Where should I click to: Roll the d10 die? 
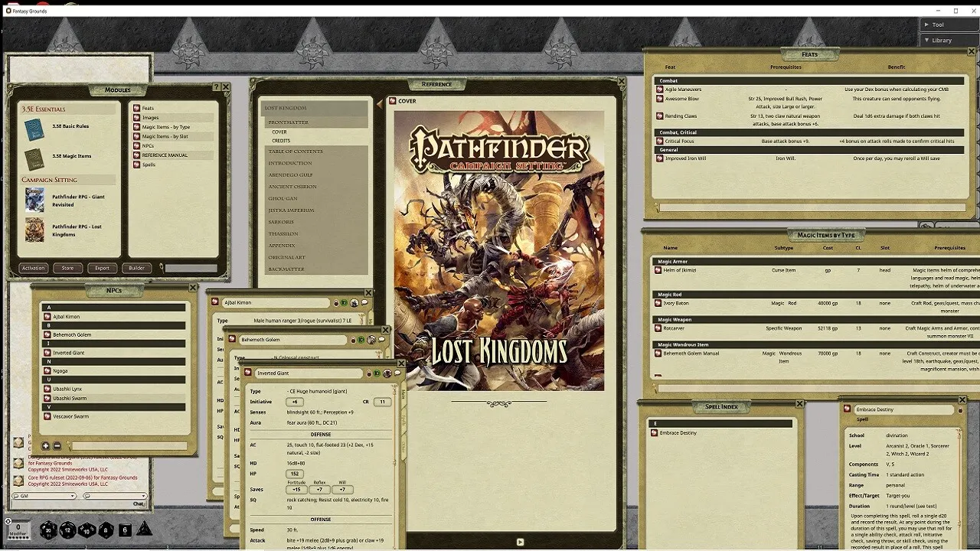pyautogui.click(x=87, y=530)
